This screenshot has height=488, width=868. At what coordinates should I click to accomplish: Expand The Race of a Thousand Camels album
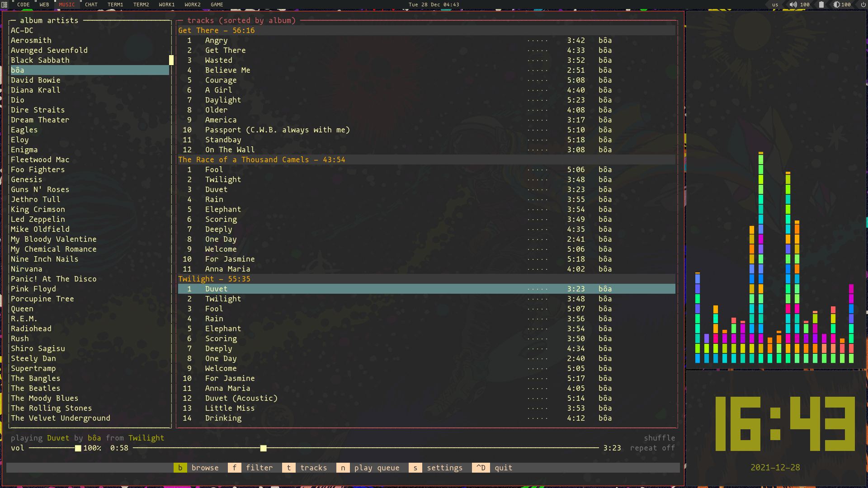point(262,160)
